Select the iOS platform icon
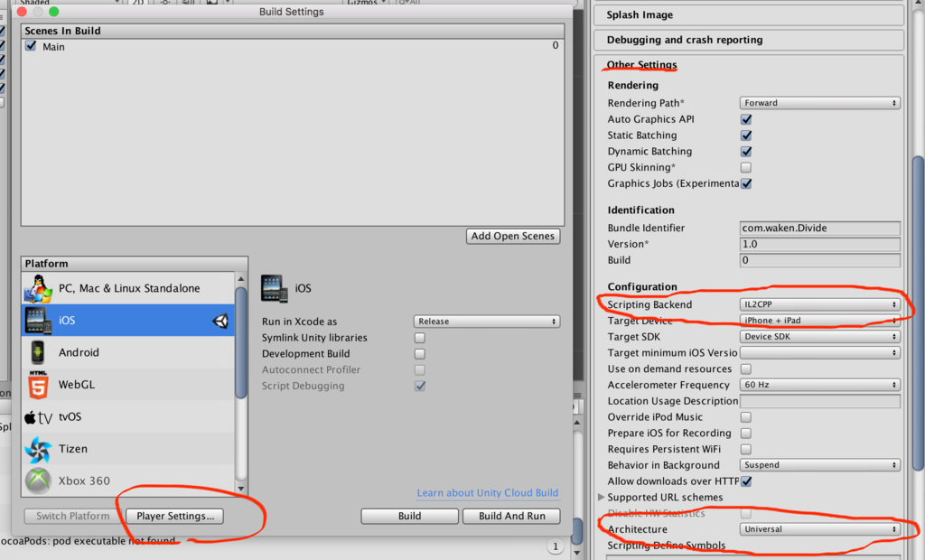 pos(41,319)
